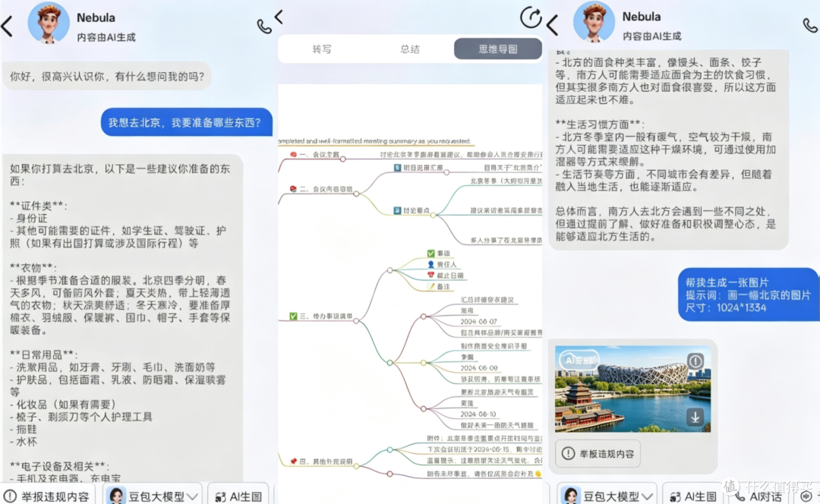Tap the calendar icon beside 截止日期 in the mind map
The height and width of the screenshot is (504, 820).
click(431, 275)
